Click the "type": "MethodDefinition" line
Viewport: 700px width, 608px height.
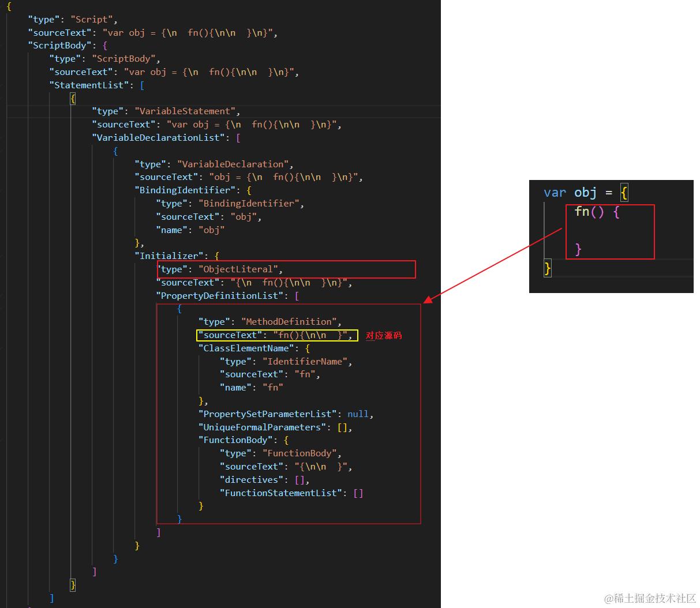[270, 322]
